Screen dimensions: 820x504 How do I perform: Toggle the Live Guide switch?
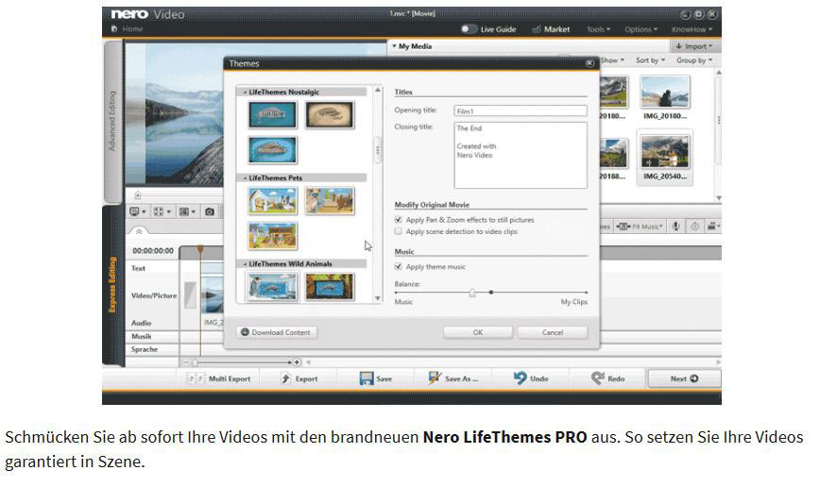pos(470,29)
